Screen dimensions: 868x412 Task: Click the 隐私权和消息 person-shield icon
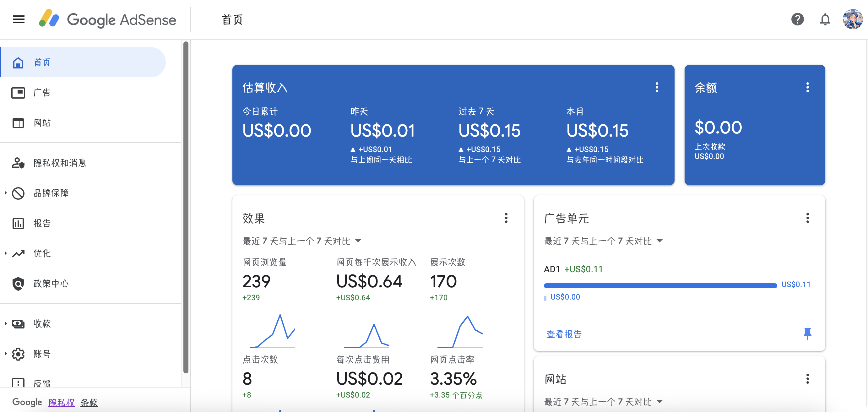coord(18,163)
